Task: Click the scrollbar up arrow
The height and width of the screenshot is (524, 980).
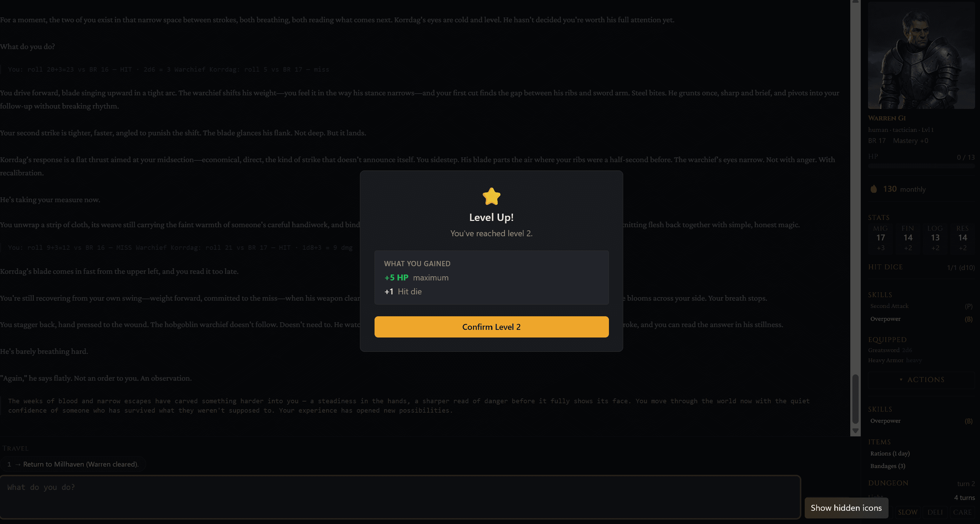Action: 855,2
